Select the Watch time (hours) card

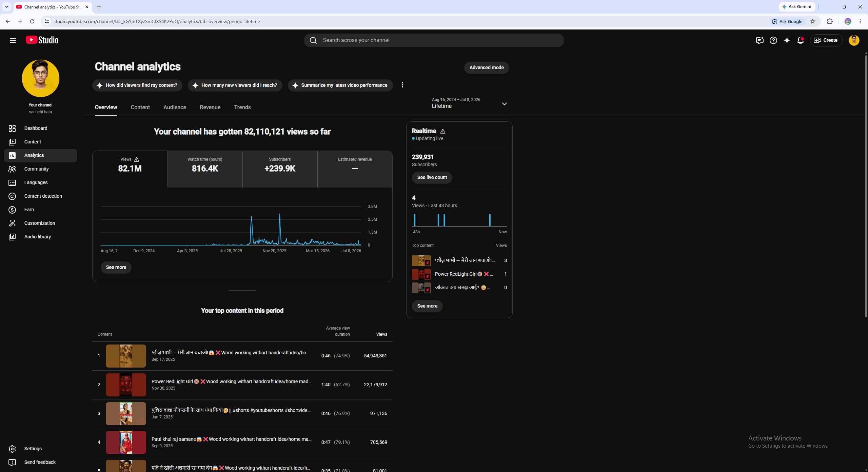pos(205,169)
